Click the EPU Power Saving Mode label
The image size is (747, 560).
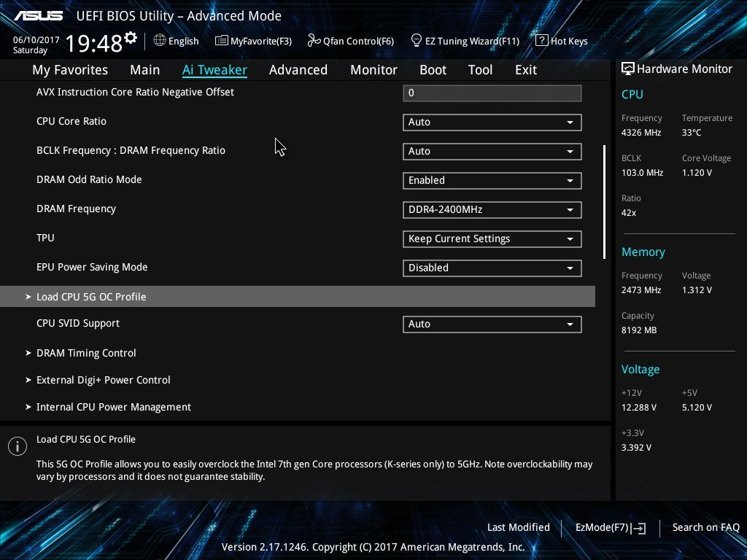pyautogui.click(x=92, y=267)
